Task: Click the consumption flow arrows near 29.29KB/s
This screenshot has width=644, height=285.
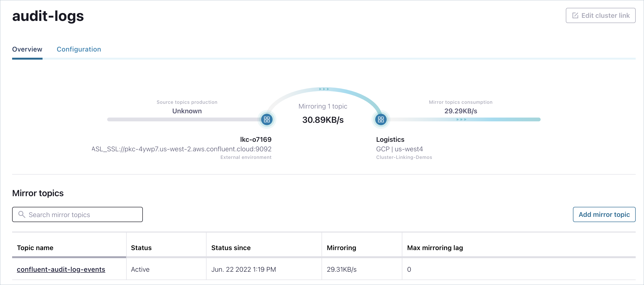Action: click(461, 119)
